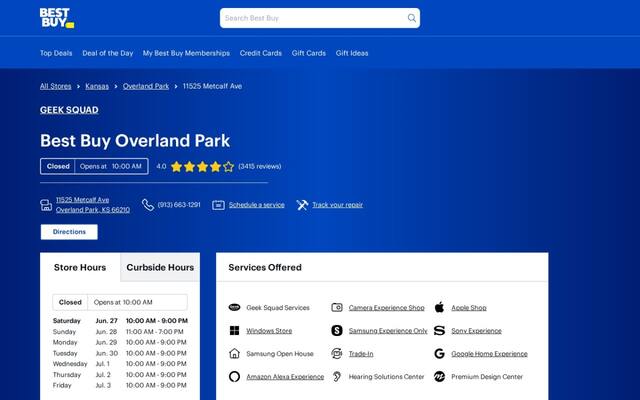Click the Directions button
Viewport: 640px width, 400px height.
[69, 232]
